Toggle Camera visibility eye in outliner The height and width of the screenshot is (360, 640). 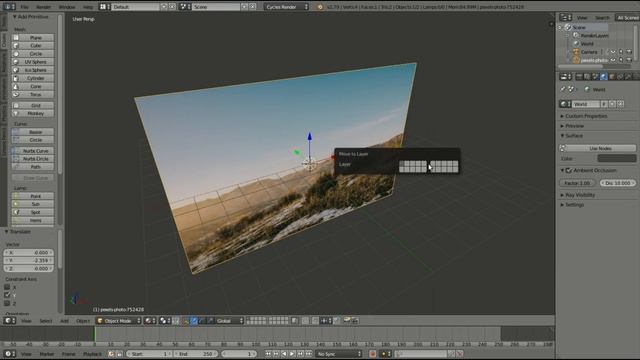pos(613,52)
